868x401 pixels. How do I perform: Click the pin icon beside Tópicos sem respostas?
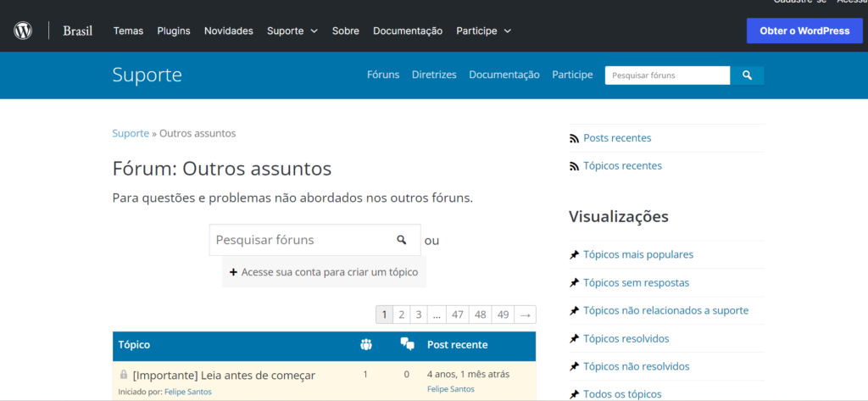coord(574,283)
